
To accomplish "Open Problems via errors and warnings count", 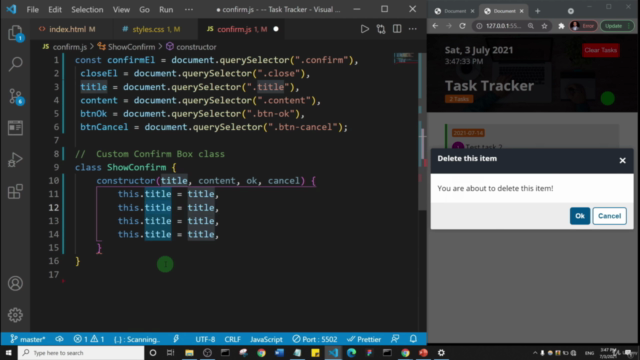I will (89, 339).
